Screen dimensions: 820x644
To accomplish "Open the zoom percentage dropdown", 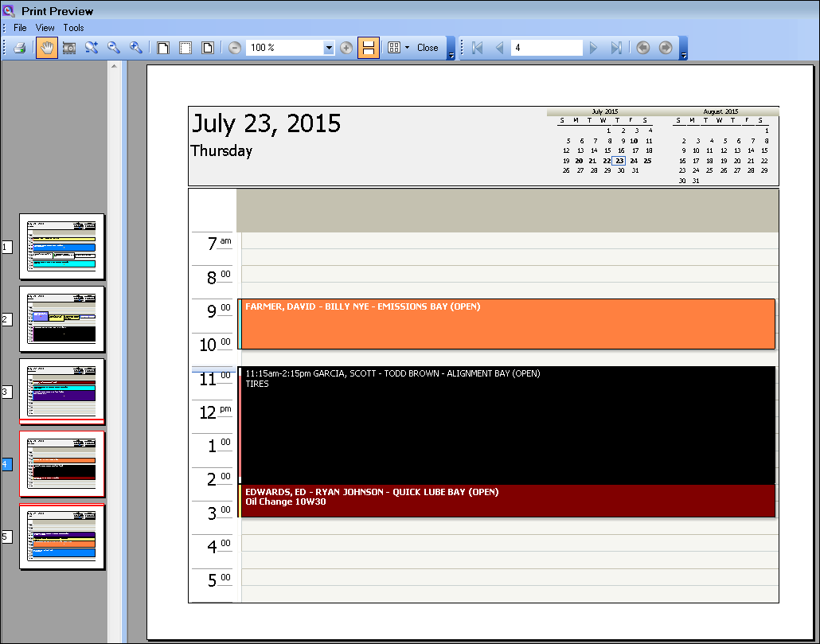I will point(330,48).
